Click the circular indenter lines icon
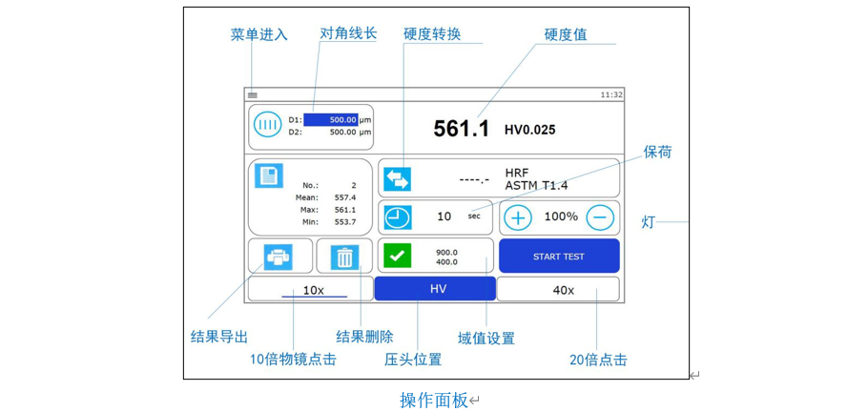Viewport: 868px width, 412px height. pyautogui.click(x=268, y=126)
